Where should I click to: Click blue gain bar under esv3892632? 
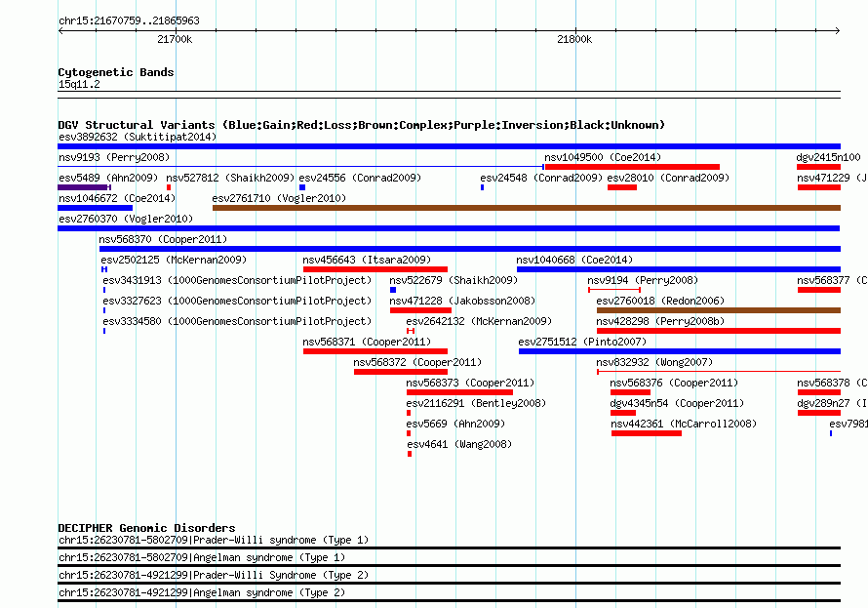click(x=449, y=146)
